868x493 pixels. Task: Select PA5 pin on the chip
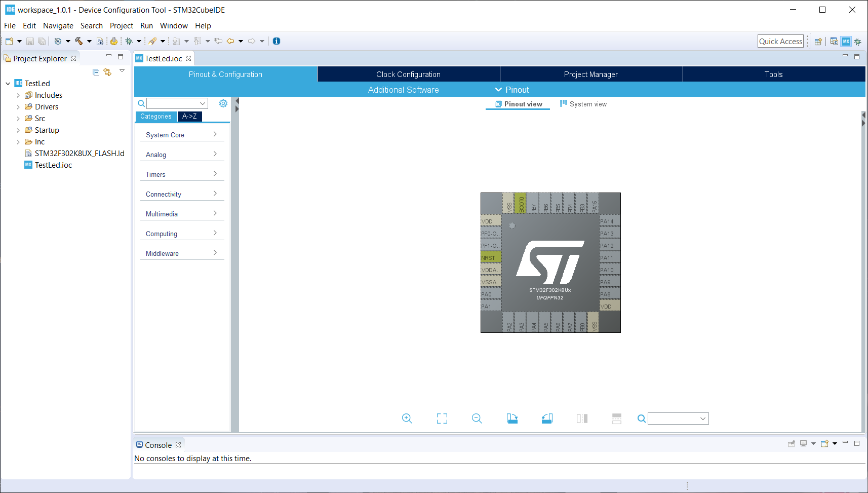[x=546, y=322]
